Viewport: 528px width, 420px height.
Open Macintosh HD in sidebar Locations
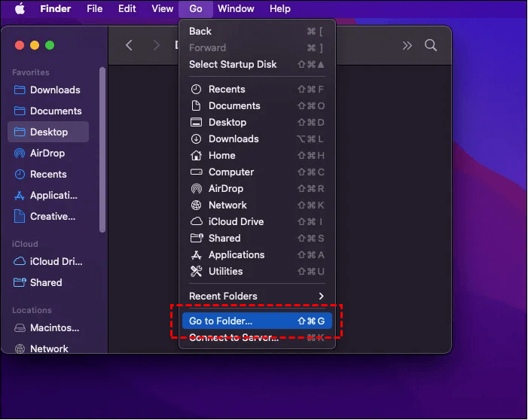[x=47, y=327]
